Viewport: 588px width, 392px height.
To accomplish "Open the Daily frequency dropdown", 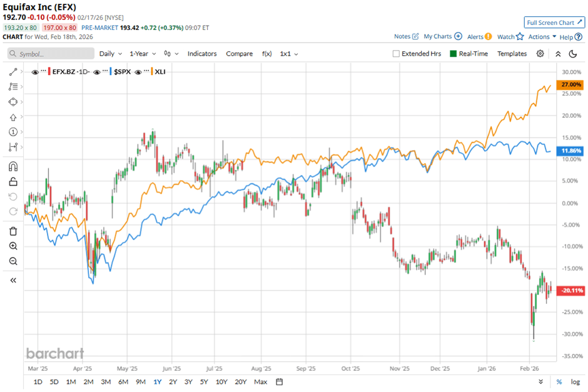I will [x=110, y=54].
